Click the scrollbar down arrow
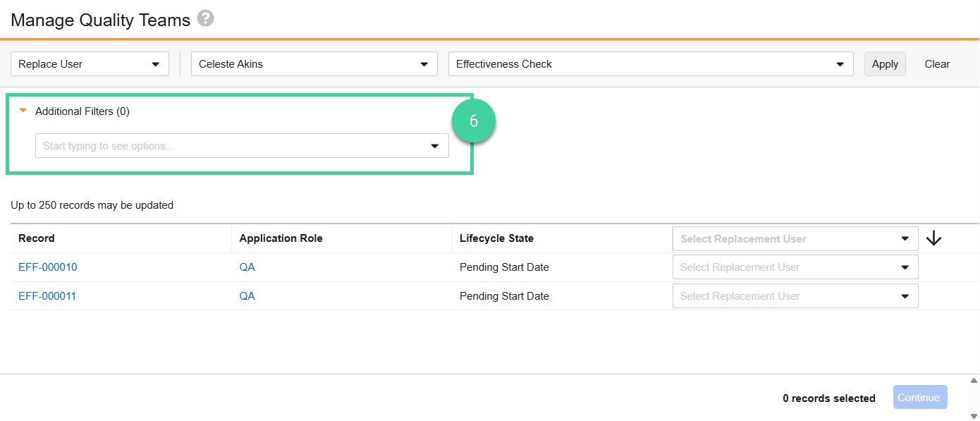980x421 pixels. [x=974, y=415]
